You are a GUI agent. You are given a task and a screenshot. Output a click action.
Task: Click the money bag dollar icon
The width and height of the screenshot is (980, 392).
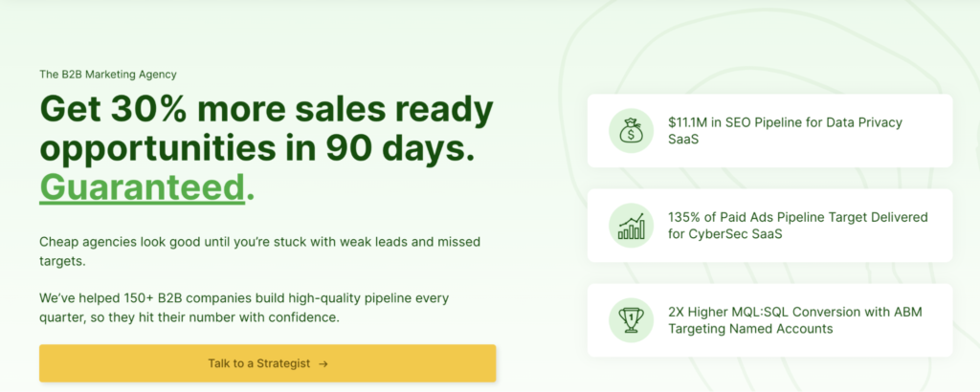tap(632, 130)
